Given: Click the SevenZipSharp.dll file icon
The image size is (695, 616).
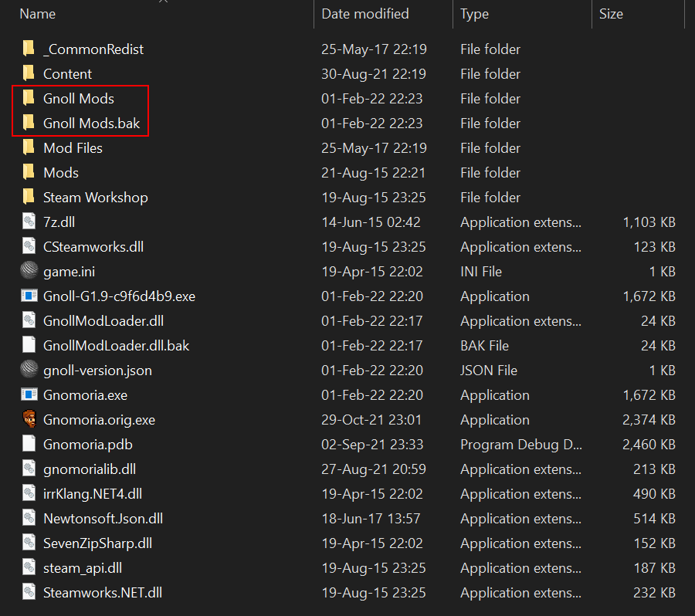Looking at the screenshot, I should click(29, 543).
